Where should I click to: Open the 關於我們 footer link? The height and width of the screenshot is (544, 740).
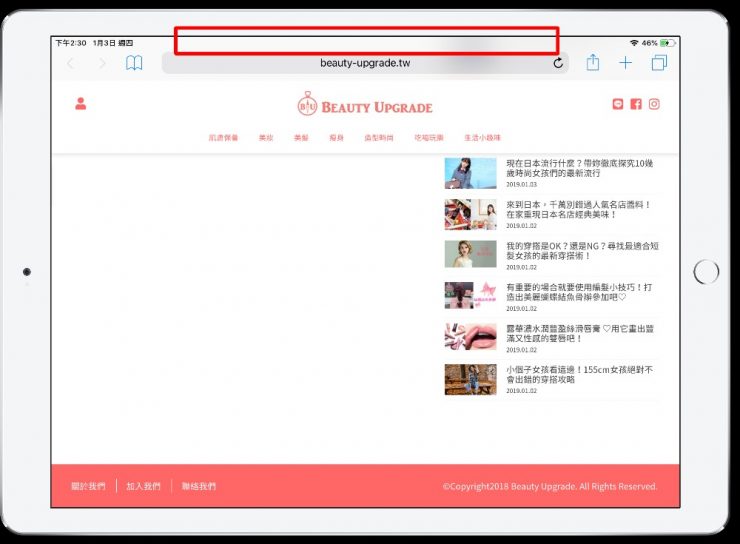(x=88, y=487)
